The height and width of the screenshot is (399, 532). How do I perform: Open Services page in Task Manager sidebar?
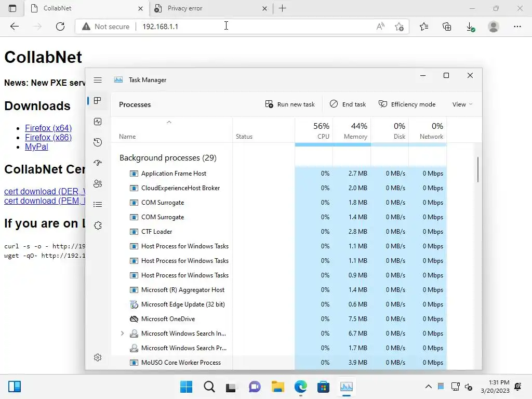(x=98, y=225)
